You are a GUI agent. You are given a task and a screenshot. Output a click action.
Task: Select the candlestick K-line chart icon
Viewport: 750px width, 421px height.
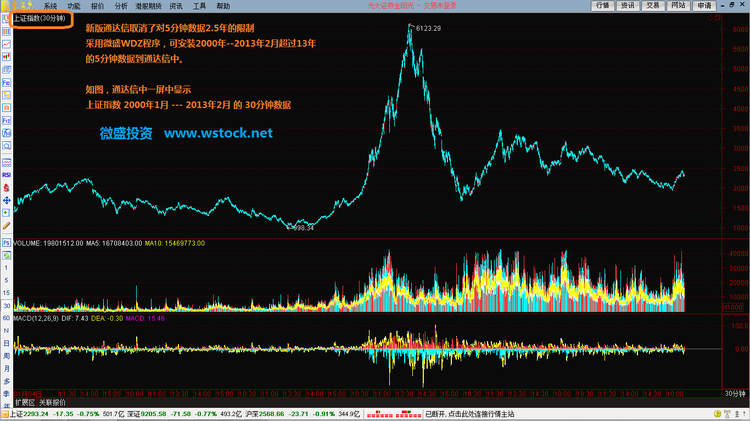6,57
